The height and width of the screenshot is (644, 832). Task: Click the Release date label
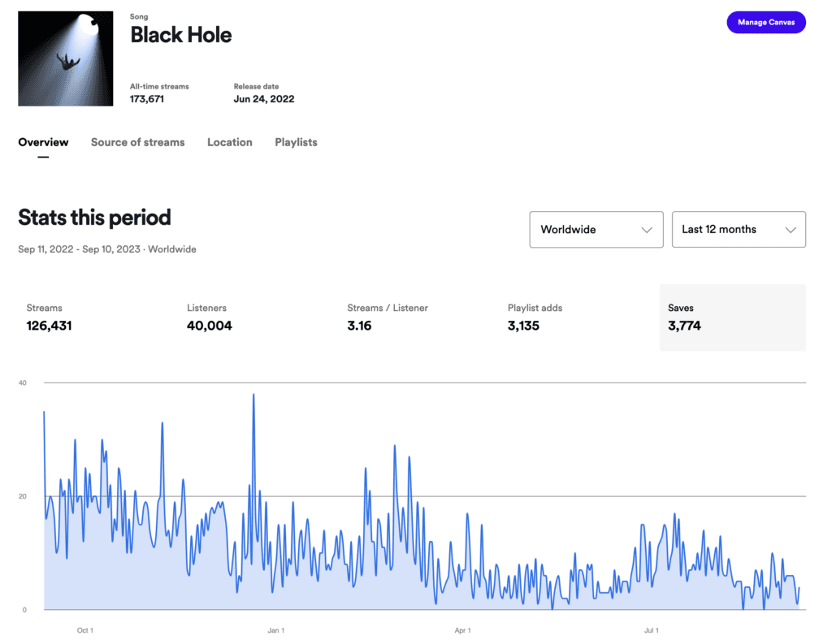(256, 86)
